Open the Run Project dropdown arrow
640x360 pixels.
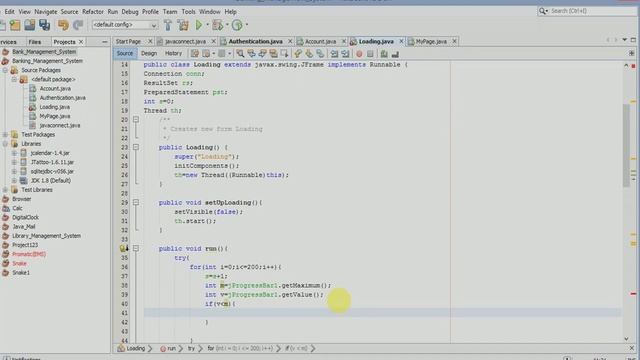point(207,25)
